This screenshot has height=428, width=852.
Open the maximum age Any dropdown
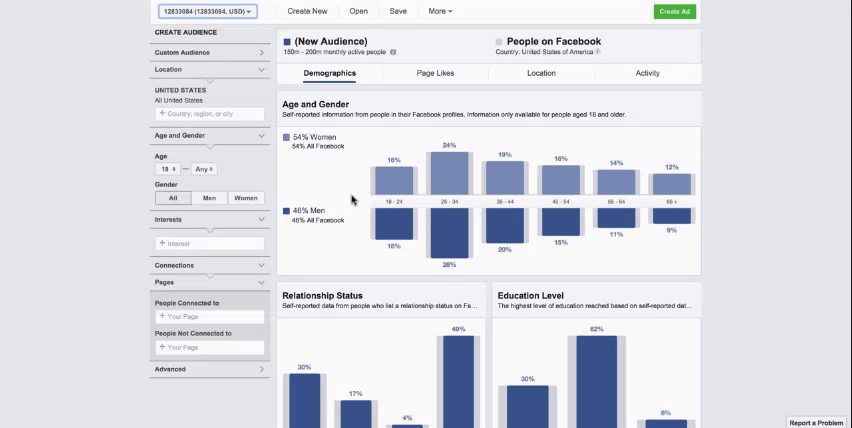pyautogui.click(x=205, y=169)
